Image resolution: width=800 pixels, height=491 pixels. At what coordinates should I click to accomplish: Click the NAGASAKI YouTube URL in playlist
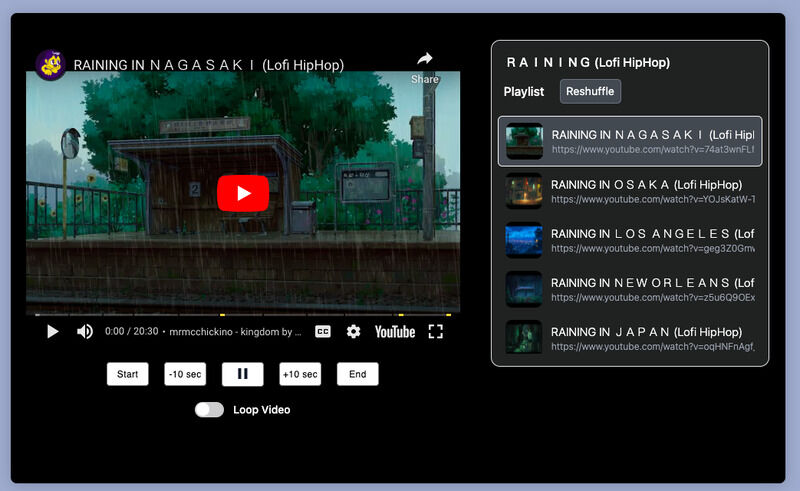[653, 150]
